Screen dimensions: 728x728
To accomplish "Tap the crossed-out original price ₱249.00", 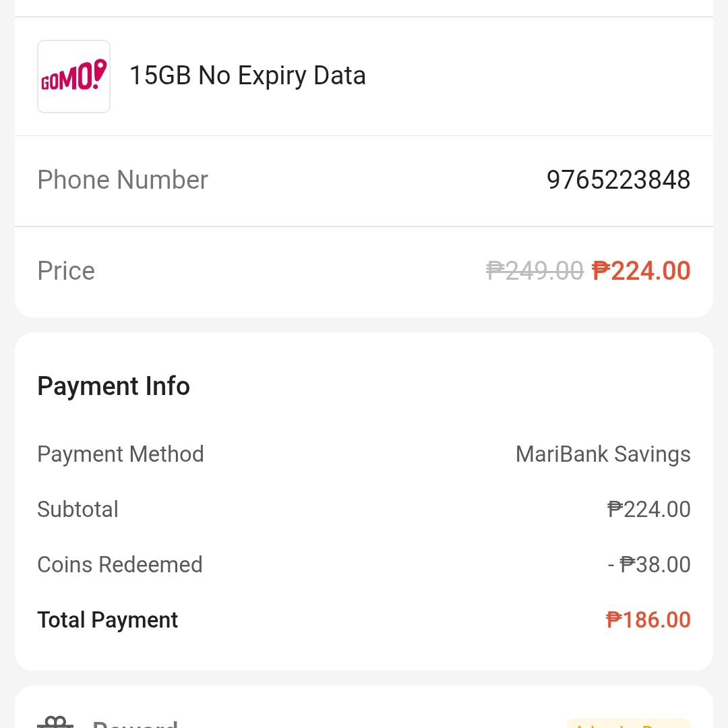I will click(535, 271).
